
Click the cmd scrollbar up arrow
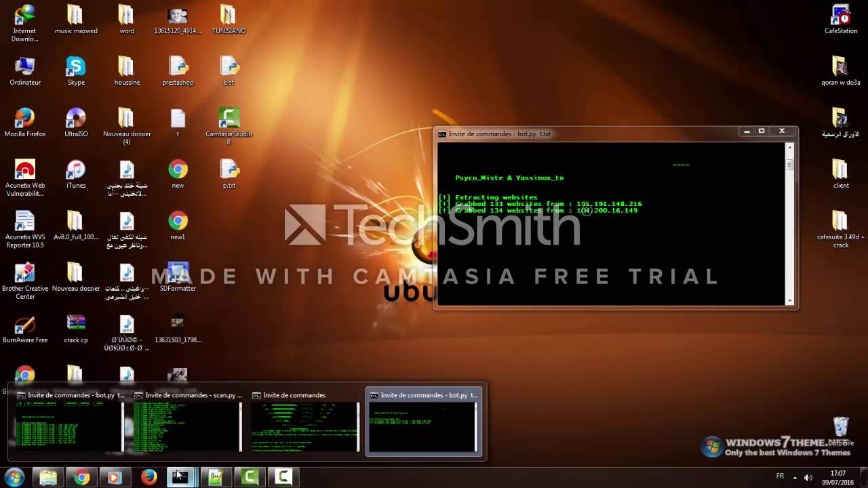(x=789, y=148)
